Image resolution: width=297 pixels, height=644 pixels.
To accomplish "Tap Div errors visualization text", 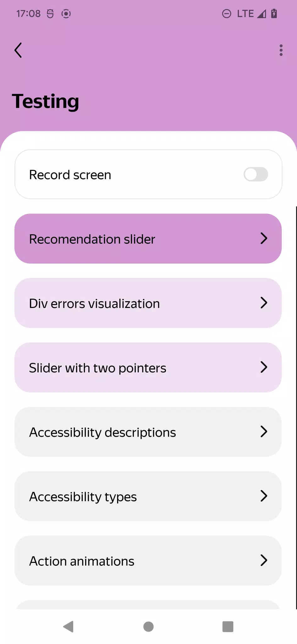I will click(94, 304).
